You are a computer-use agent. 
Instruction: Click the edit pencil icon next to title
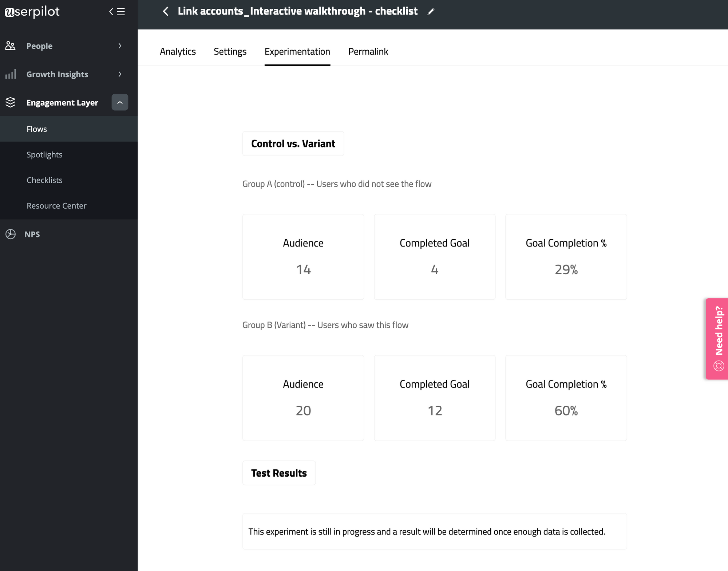(431, 11)
